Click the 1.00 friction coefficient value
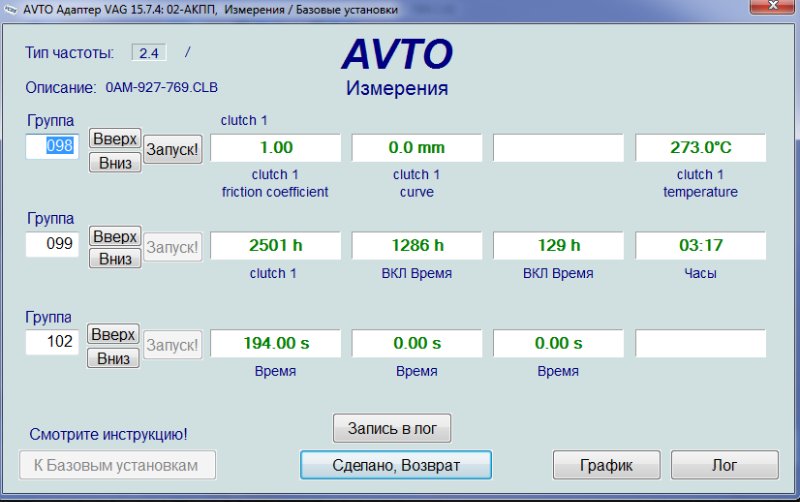Image resolution: width=800 pixels, height=502 pixels. point(276,148)
